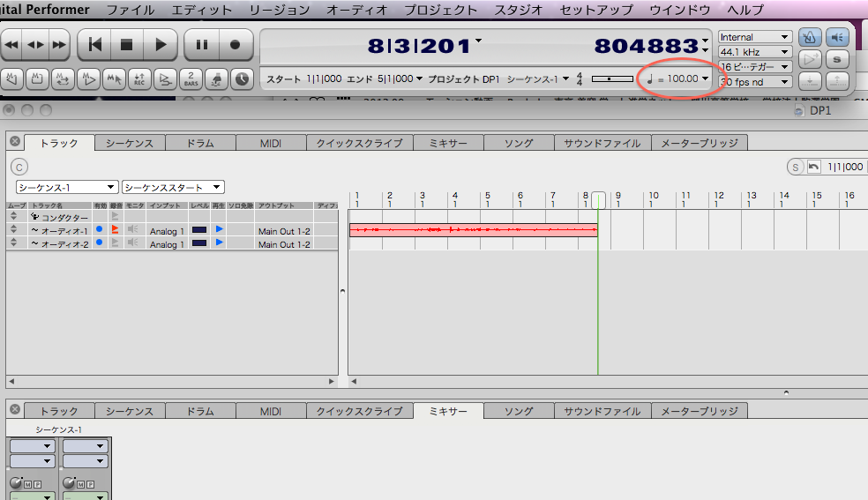Open the シーケンススタート dropdown
868x500 pixels.
(173, 188)
